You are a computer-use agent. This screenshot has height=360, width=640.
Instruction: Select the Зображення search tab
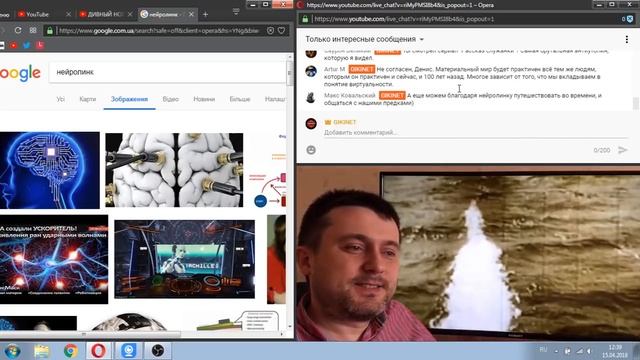point(129,99)
